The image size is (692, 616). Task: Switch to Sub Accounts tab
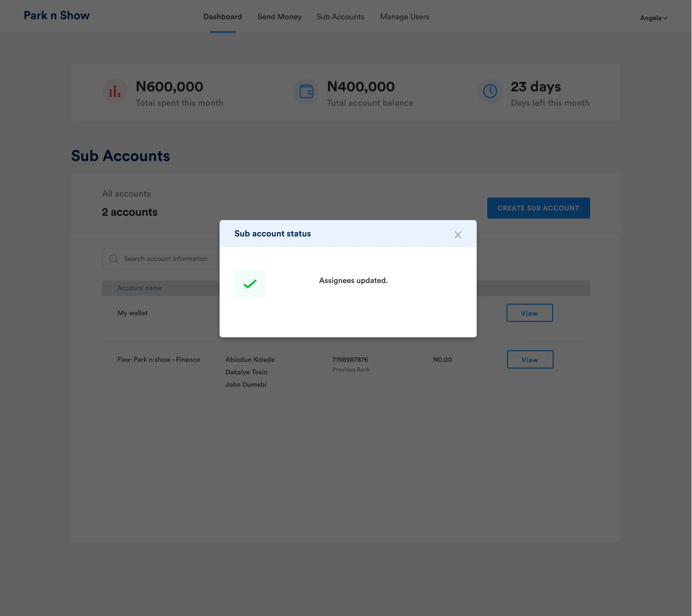click(x=340, y=17)
